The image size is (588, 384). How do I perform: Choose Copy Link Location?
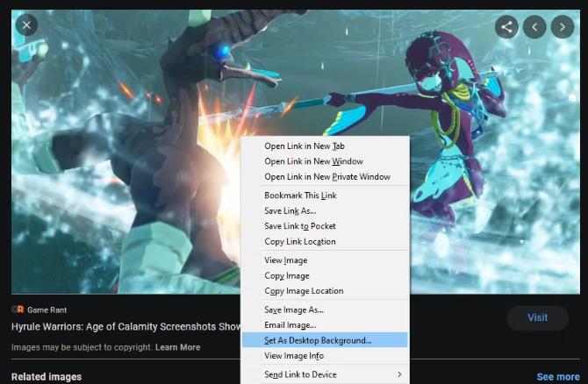tap(325, 242)
